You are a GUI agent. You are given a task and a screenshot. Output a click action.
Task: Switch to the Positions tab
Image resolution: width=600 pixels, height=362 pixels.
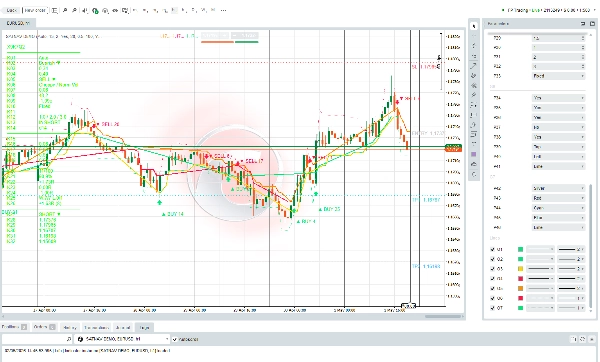coord(14,327)
